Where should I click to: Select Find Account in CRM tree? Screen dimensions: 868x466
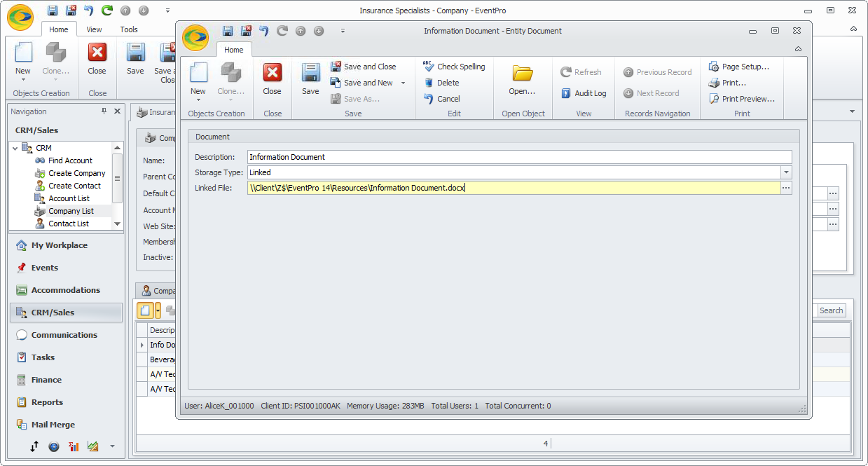70,160
